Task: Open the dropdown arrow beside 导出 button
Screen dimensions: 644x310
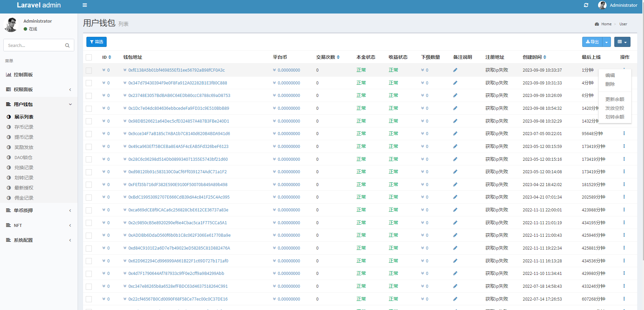Action: click(607, 42)
